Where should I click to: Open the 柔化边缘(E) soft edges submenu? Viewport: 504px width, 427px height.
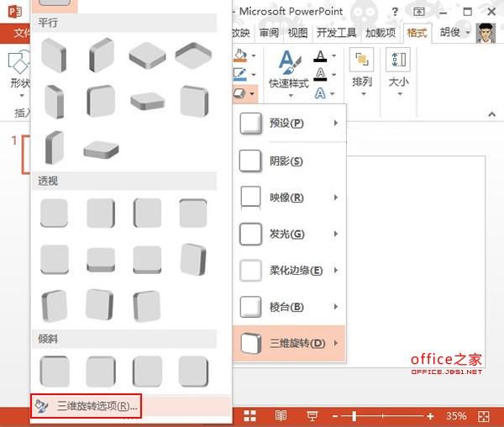[x=289, y=270]
